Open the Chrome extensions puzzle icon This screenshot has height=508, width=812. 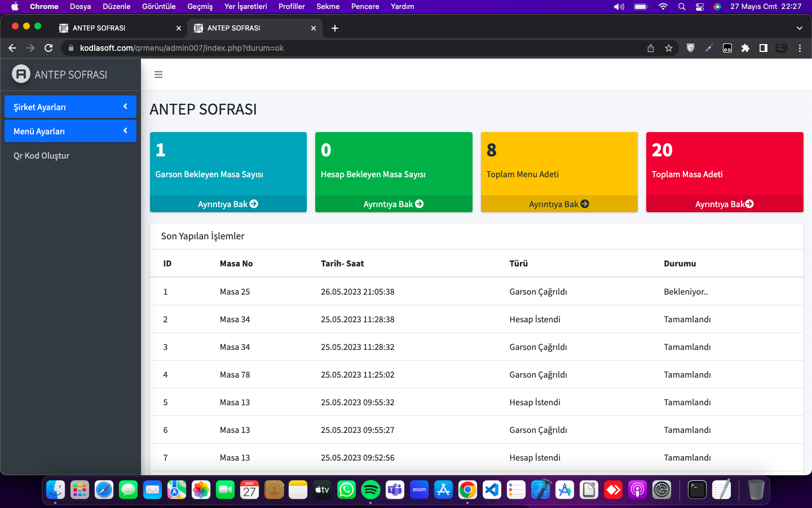pyautogui.click(x=745, y=48)
